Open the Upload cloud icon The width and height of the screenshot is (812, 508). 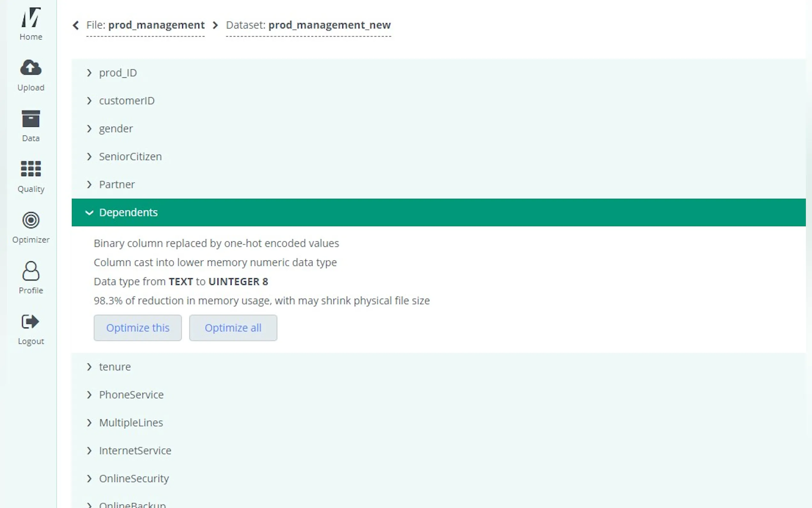coord(31,68)
